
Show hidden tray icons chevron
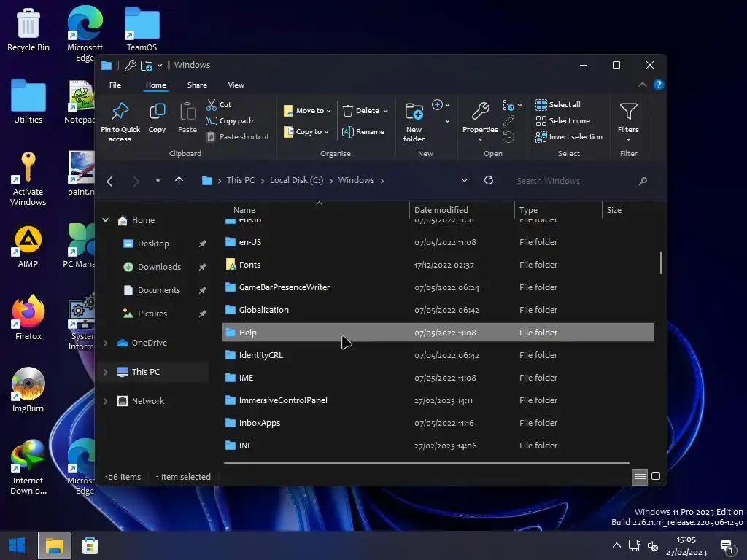[x=616, y=545]
